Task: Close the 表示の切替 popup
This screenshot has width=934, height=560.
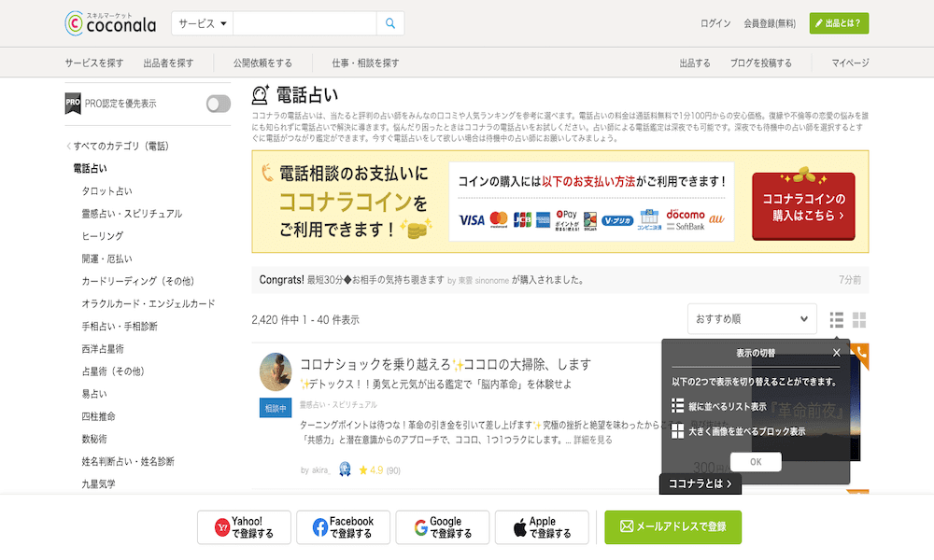Action: [x=836, y=353]
